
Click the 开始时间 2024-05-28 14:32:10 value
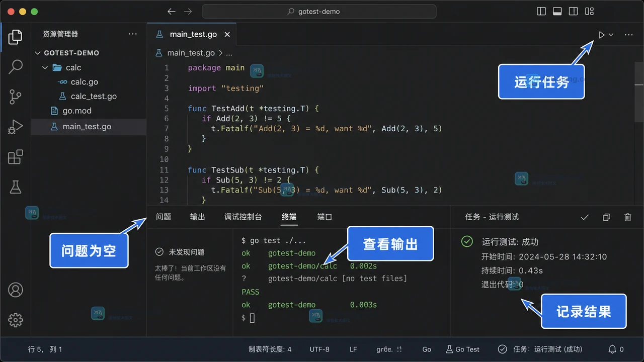pos(562,257)
